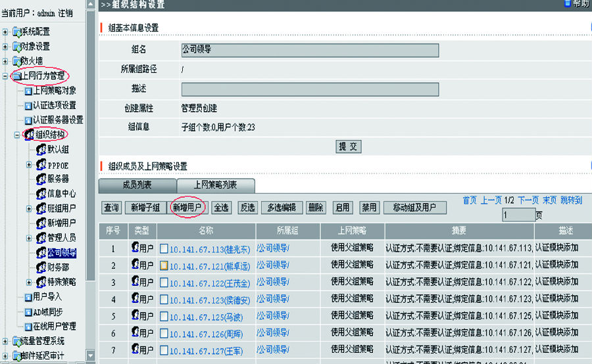
Task: Tick checkbox for 10.141.67.113 user
Action: pos(164,248)
